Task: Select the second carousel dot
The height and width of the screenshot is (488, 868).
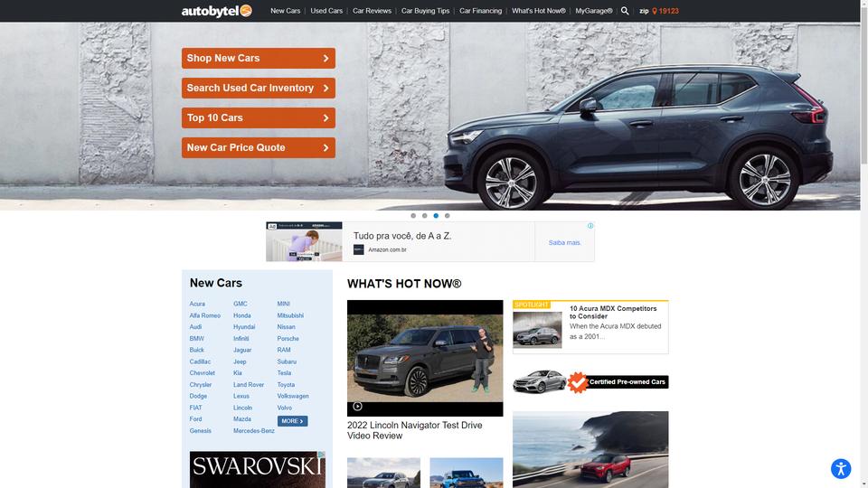Action: pos(425,216)
